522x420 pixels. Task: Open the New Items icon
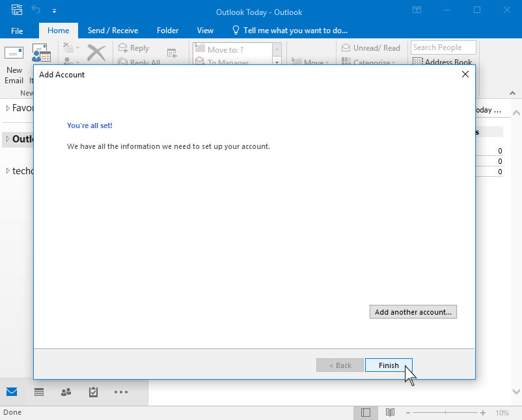[x=41, y=53]
